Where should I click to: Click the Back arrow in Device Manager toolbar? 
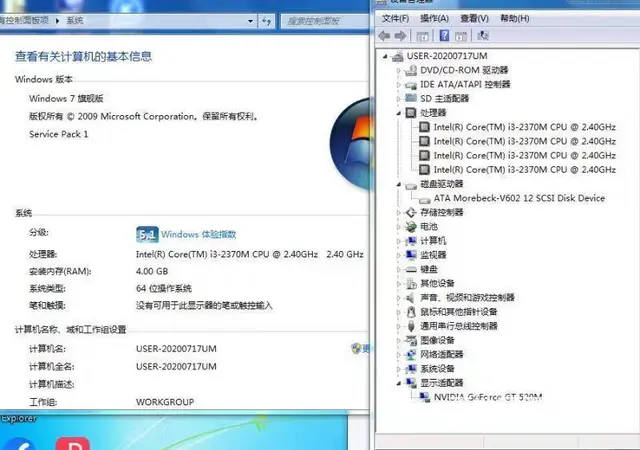[384, 36]
